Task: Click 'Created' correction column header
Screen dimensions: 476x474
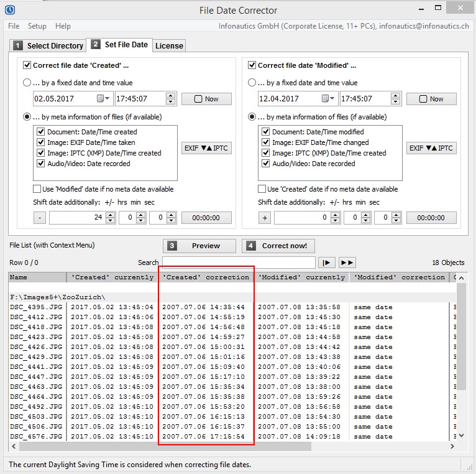Action: point(206,277)
